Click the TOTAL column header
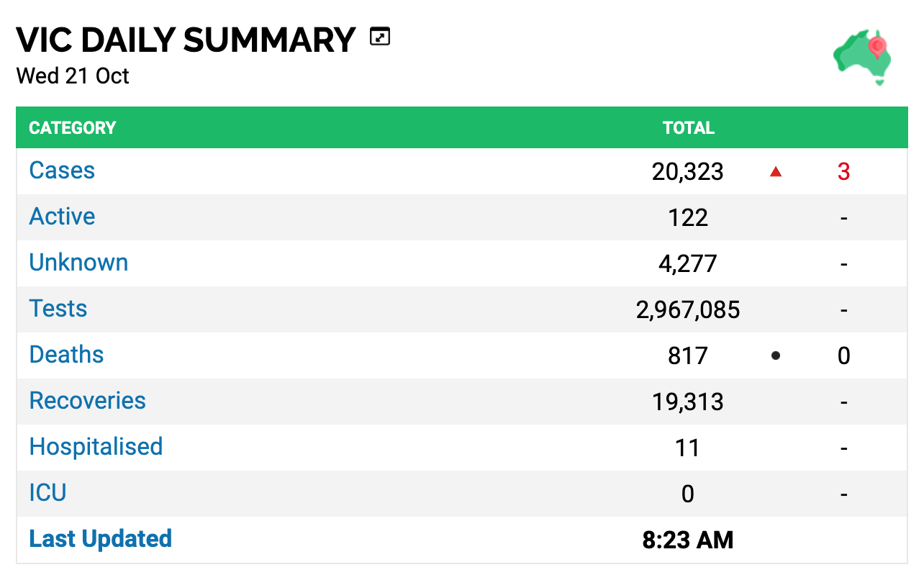This screenshot has width=924, height=580. (x=688, y=128)
